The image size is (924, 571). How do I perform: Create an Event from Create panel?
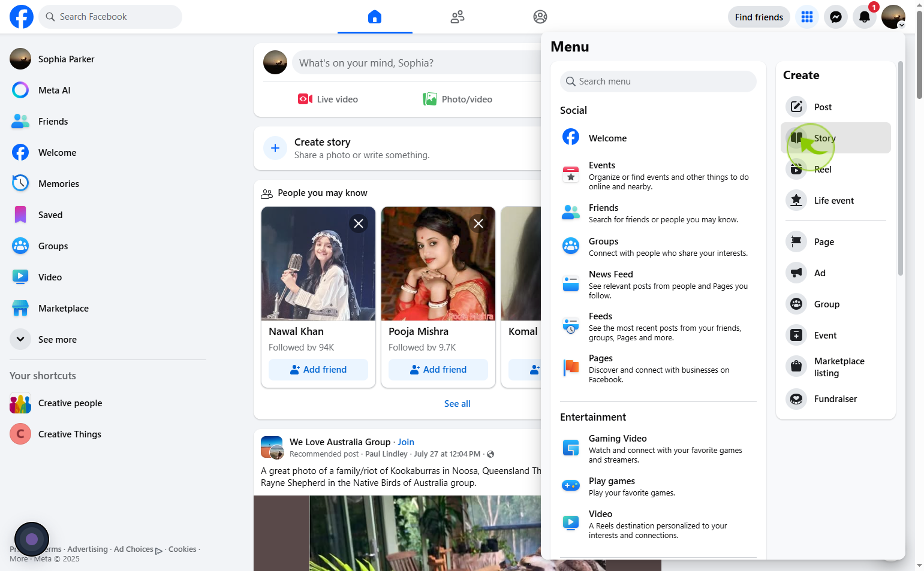tap(836, 335)
